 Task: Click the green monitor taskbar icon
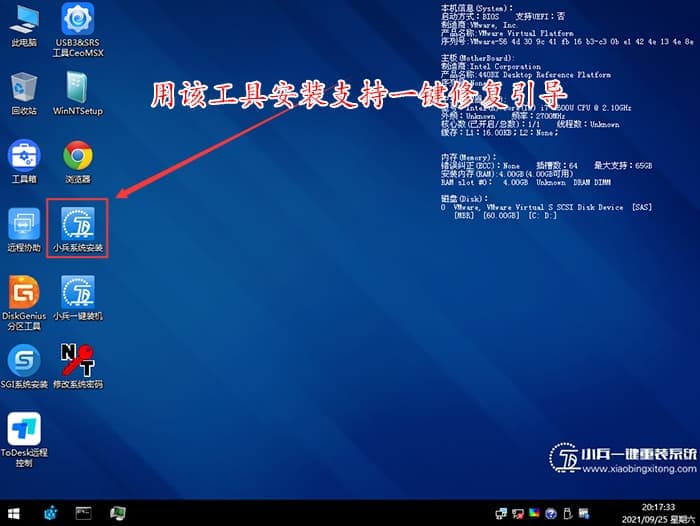118,513
